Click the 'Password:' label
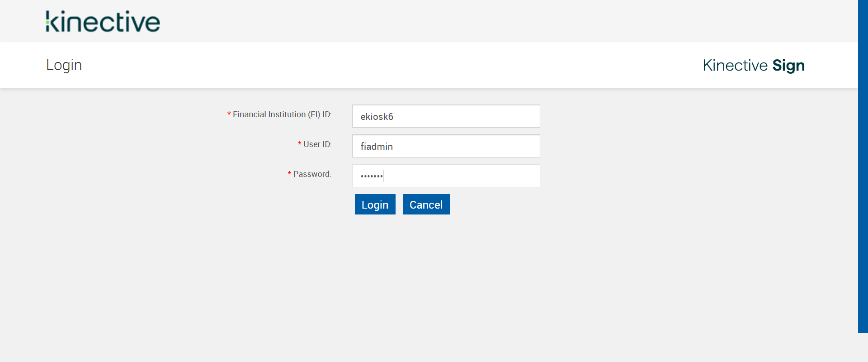Screen dimensions: 868x362 312,174
